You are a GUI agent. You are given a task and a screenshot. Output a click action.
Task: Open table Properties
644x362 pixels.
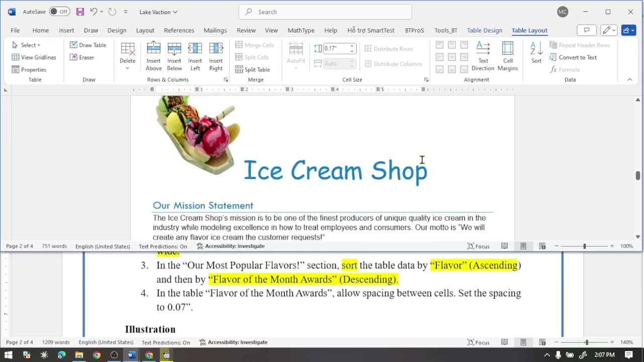pos(29,69)
